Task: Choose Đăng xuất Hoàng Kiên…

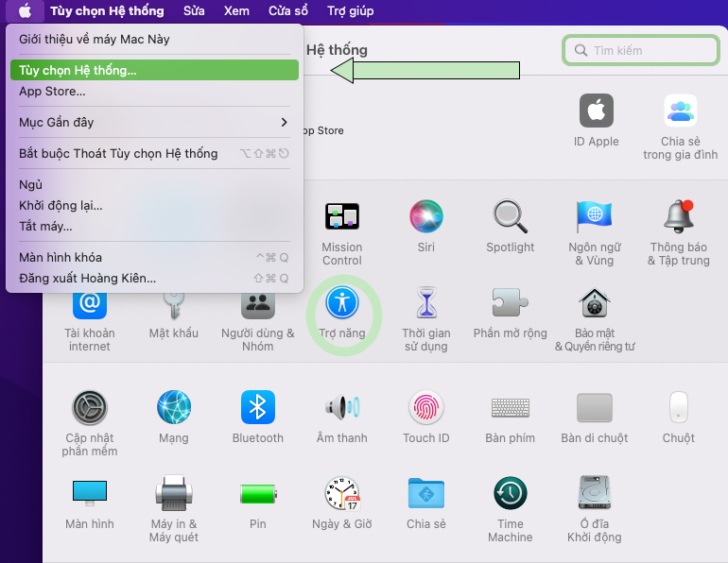Action: click(x=154, y=278)
